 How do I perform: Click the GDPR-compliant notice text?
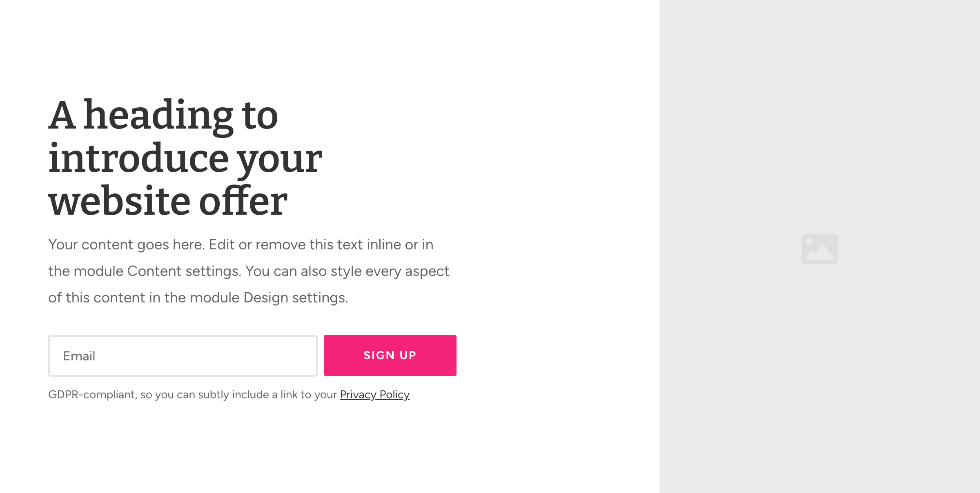click(x=229, y=395)
